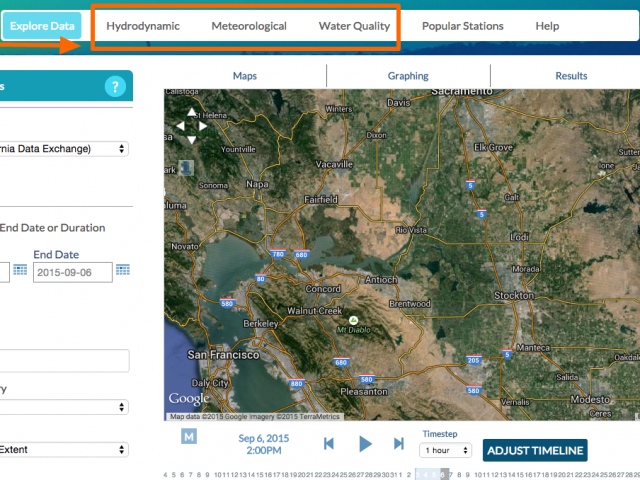This screenshot has width=640, height=480.
Task: Skip to previous timestep in playback
Action: [329, 444]
